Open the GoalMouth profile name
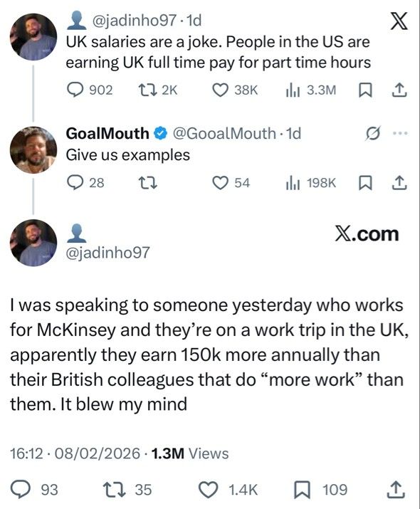The image size is (420, 509). pos(107,133)
